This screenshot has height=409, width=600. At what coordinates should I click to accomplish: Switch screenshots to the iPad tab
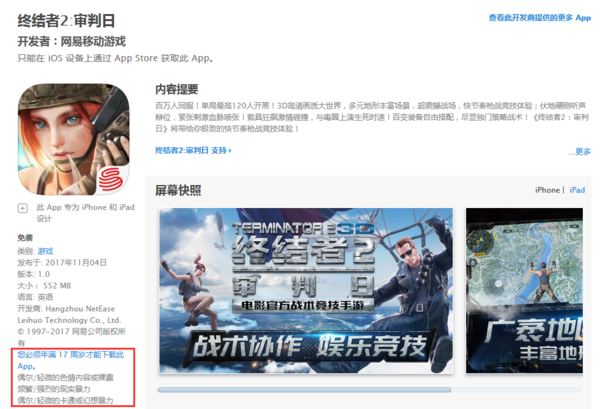click(x=577, y=190)
